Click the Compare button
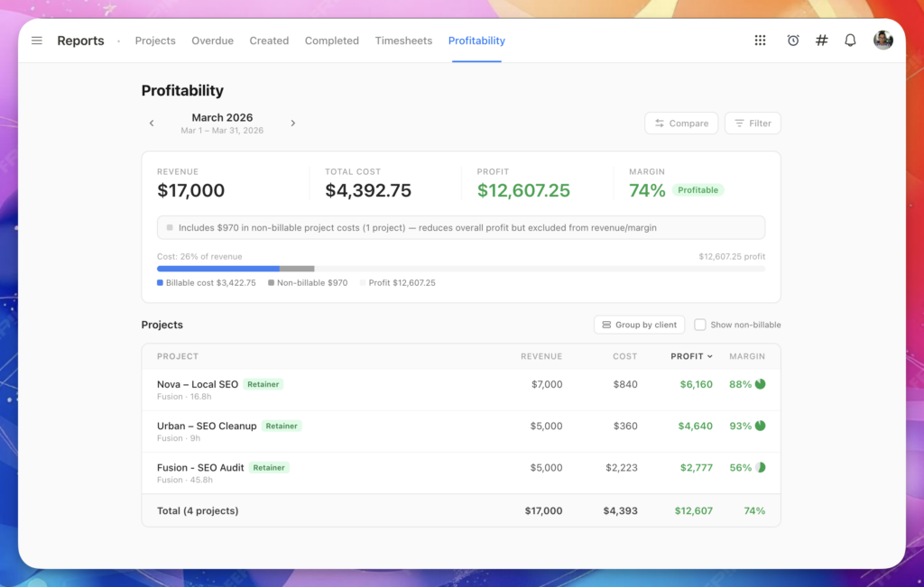Image resolution: width=924 pixels, height=587 pixels. tap(681, 124)
